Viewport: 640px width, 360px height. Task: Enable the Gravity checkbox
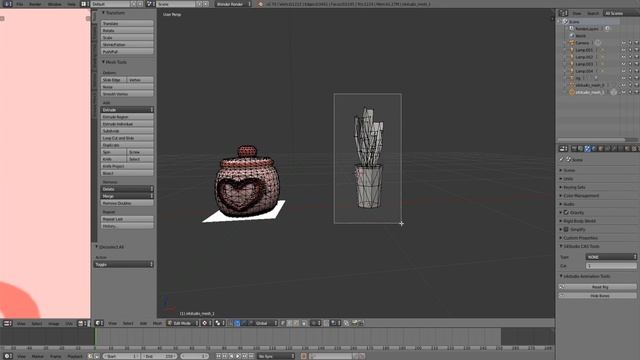click(566, 213)
